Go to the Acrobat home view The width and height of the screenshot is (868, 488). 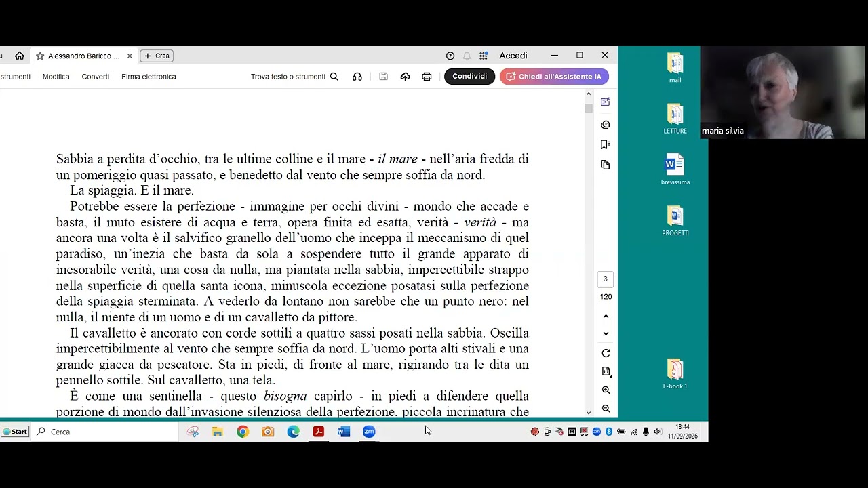(20, 56)
